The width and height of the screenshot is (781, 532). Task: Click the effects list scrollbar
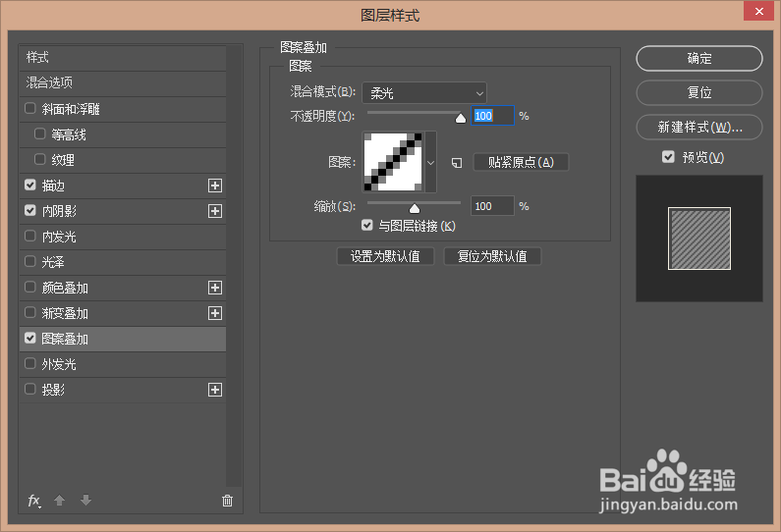(233, 266)
